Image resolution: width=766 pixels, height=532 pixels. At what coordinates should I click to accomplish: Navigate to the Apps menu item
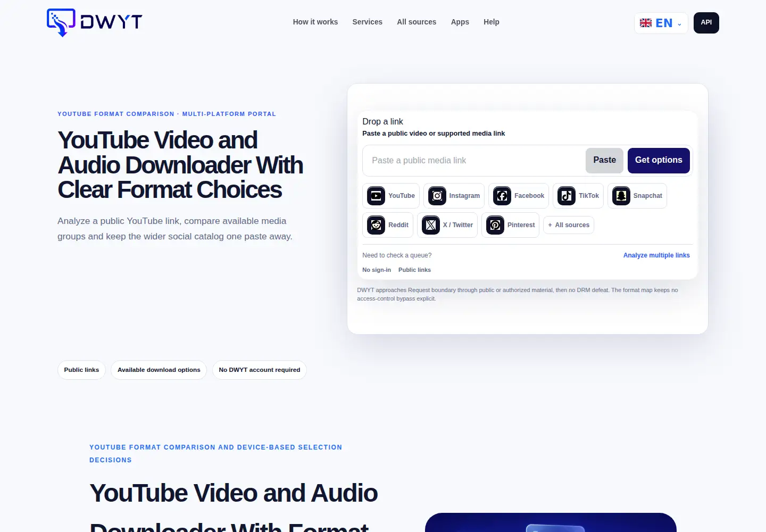click(x=460, y=22)
